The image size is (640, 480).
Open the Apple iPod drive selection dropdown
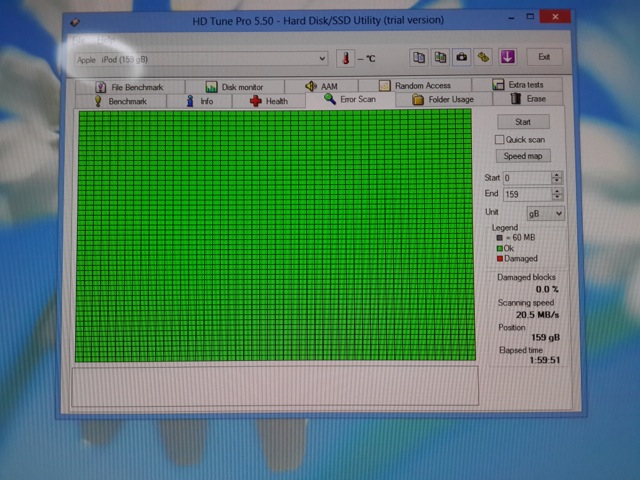coord(200,60)
